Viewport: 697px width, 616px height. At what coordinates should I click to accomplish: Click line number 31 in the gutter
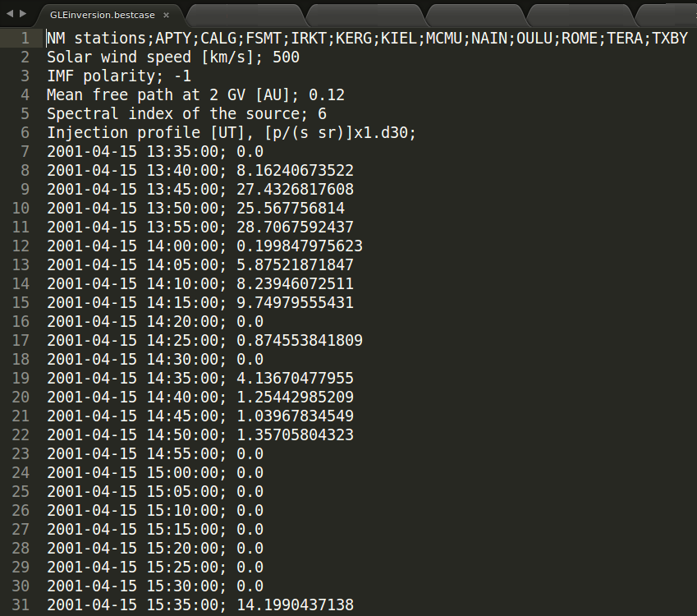pos(21,605)
